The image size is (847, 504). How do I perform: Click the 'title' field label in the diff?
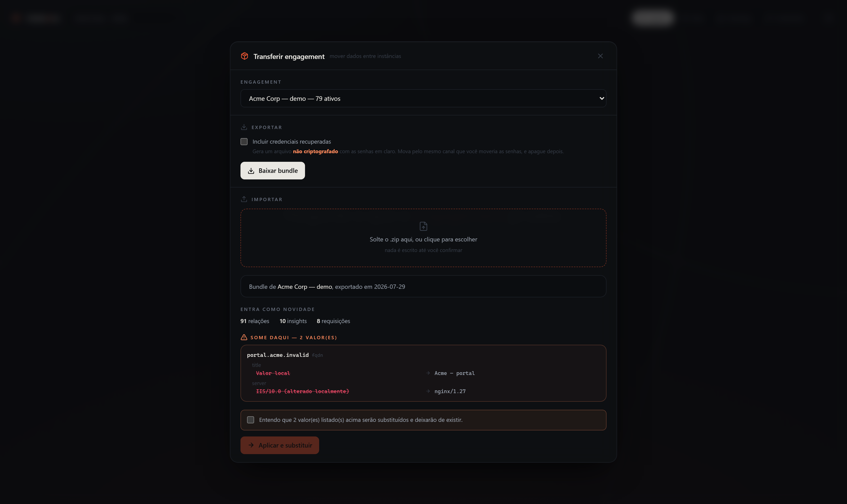point(257,365)
